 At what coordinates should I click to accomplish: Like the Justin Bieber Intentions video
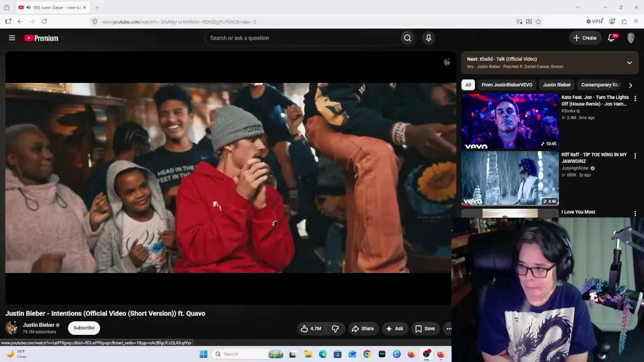click(311, 329)
